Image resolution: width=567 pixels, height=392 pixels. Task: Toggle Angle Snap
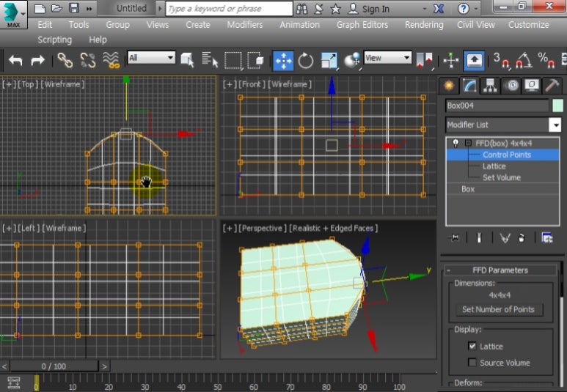click(x=523, y=60)
